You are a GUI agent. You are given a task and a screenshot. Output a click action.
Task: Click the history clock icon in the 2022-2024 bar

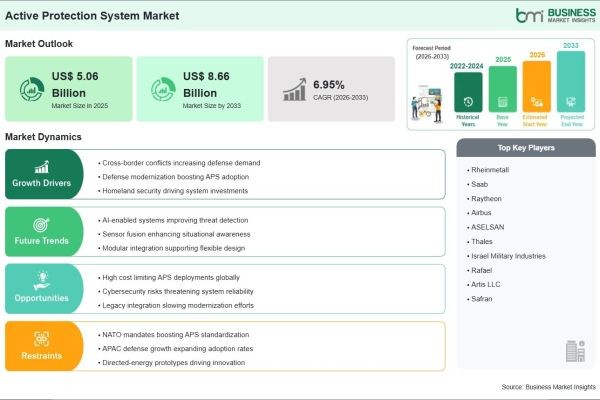click(x=468, y=102)
